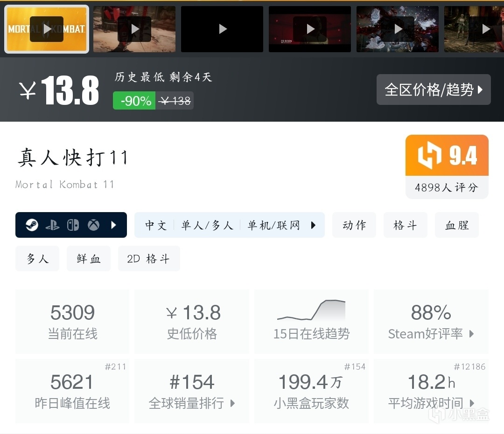Screen dimensions: 504x434
Task: Expand the Steam好评率 arrow
Action: click(x=471, y=334)
